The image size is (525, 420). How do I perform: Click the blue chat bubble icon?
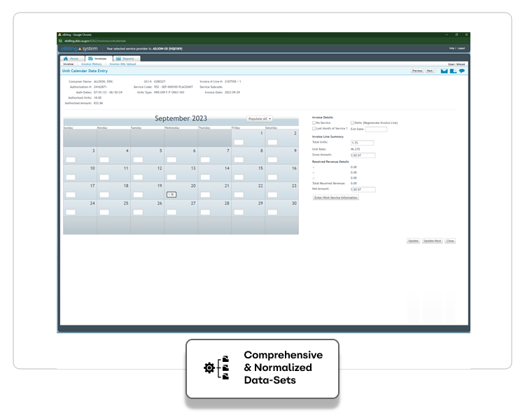462,71
